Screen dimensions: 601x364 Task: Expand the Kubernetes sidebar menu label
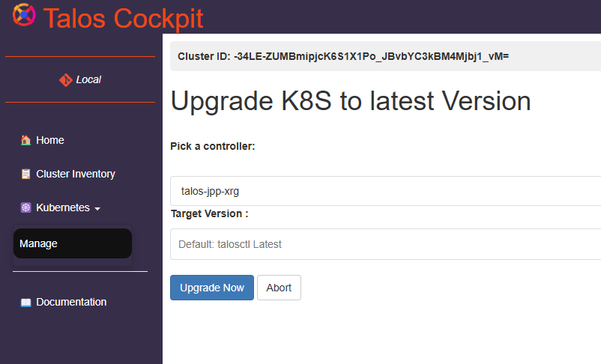click(x=63, y=207)
